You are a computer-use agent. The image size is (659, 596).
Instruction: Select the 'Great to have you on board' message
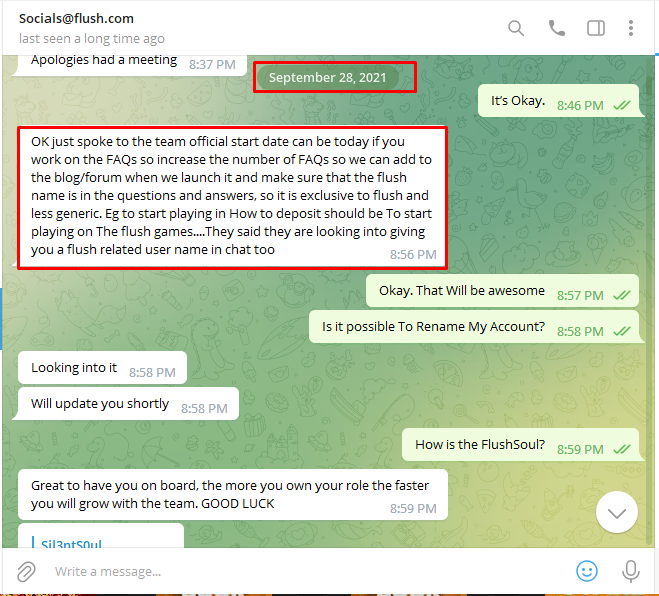pos(233,495)
